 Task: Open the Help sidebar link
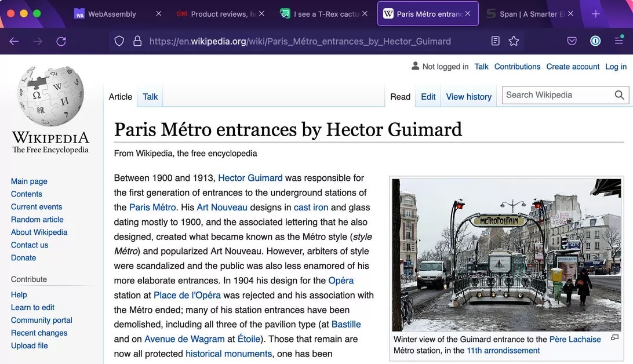pyautogui.click(x=19, y=294)
